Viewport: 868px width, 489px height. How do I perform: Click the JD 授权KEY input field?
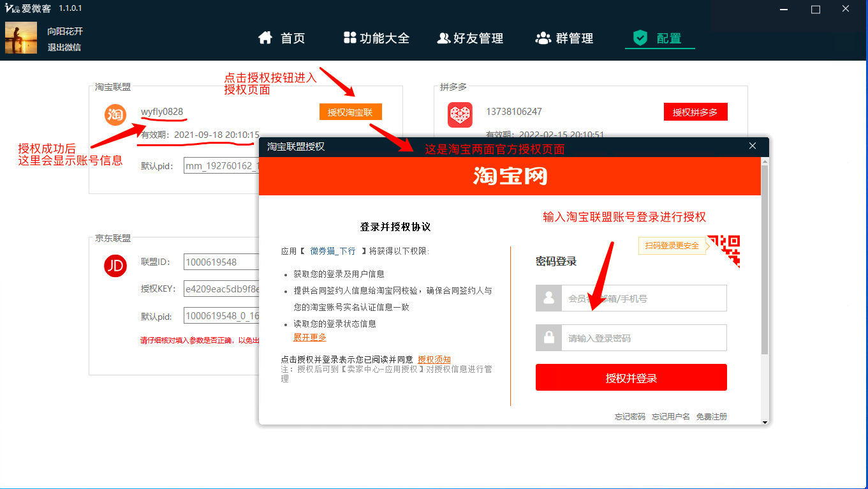[221, 289]
